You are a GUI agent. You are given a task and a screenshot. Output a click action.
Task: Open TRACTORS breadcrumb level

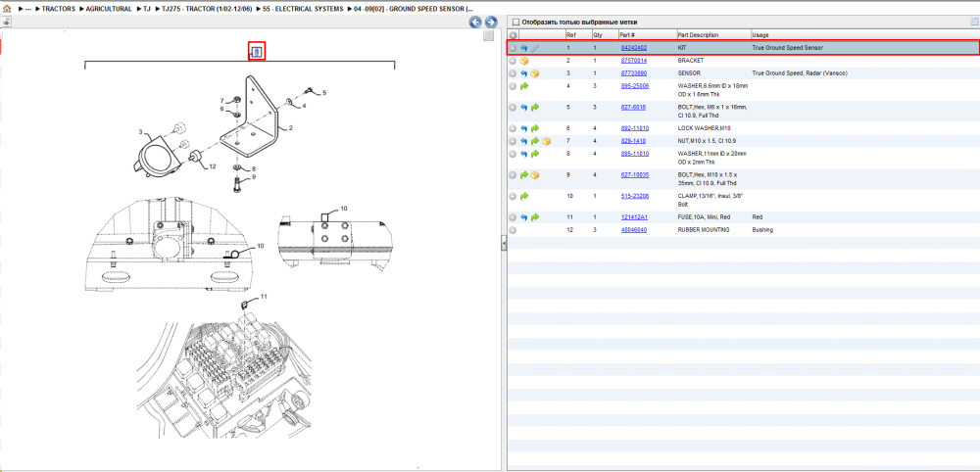(59, 10)
